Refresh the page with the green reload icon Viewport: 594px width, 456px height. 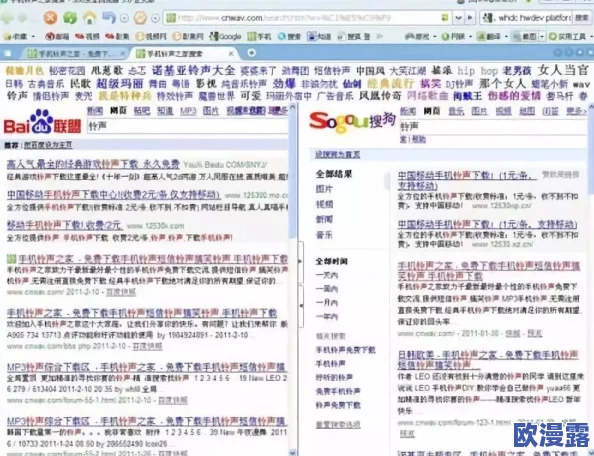pyautogui.click(x=70, y=17)
